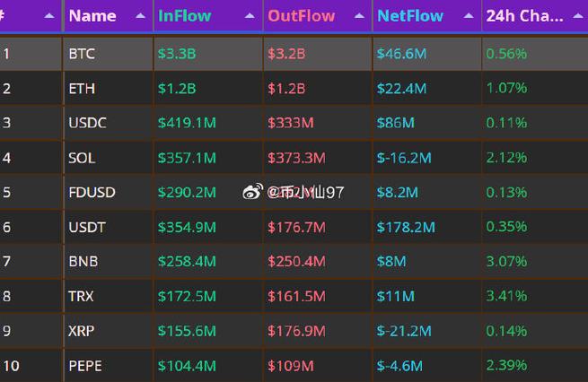Select the Name column header label

[92, 16]
